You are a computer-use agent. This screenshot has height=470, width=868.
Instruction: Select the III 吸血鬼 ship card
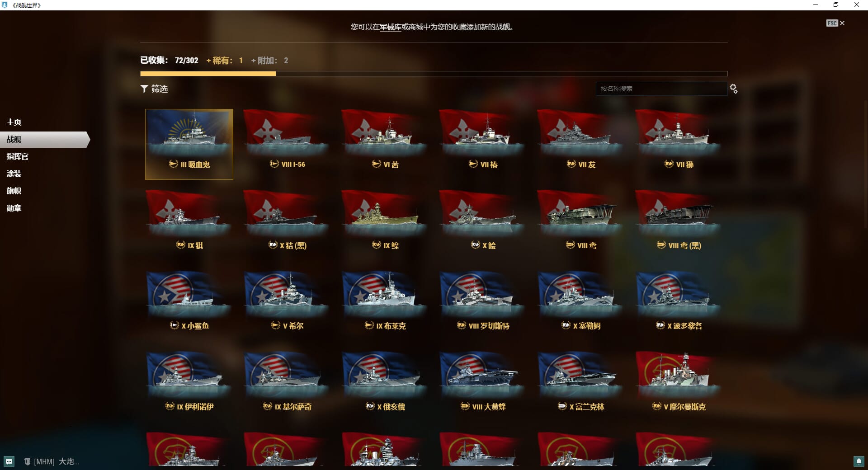(189, 144)
